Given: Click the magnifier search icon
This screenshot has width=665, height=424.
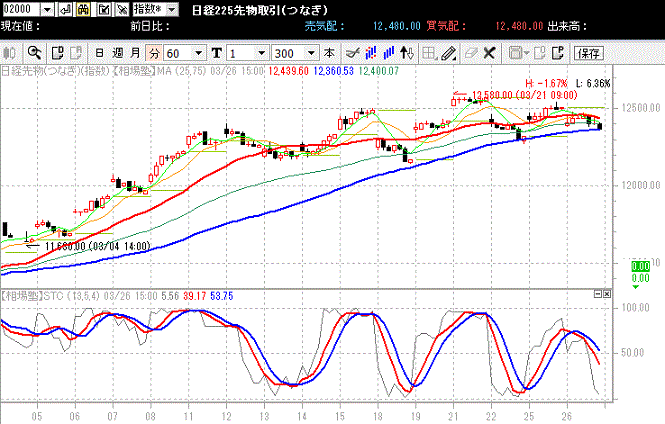Looking at the screenshot, I should coord(34,53).
